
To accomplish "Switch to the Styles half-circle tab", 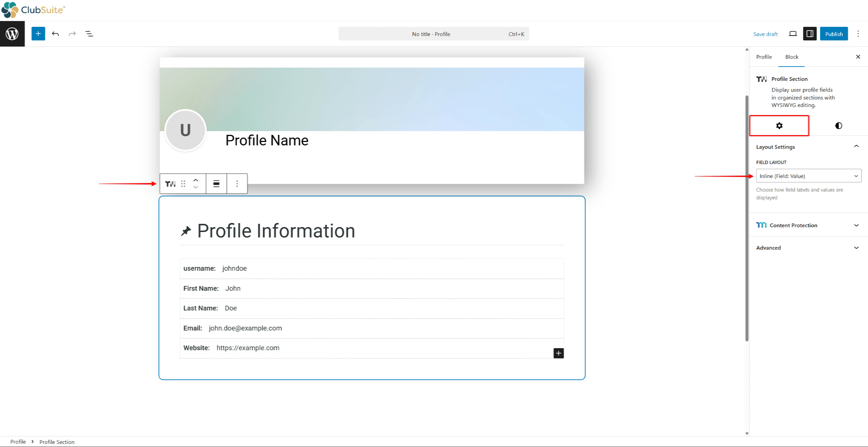I will (838, 126).
